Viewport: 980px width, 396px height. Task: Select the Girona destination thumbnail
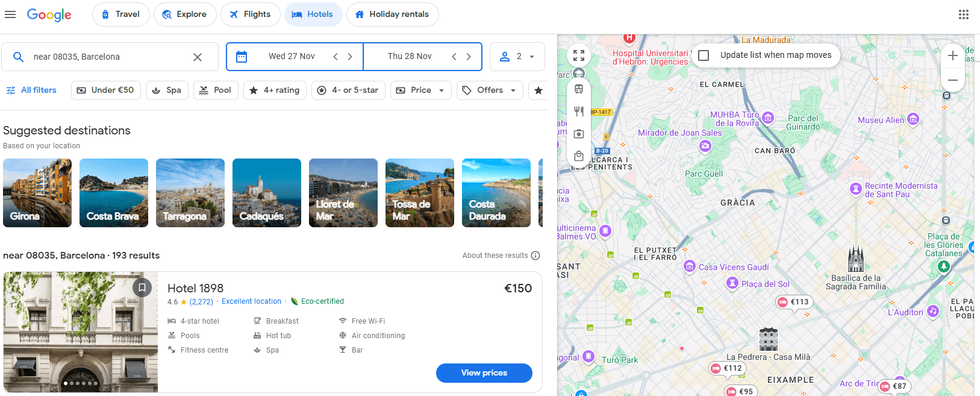[37, 193]
